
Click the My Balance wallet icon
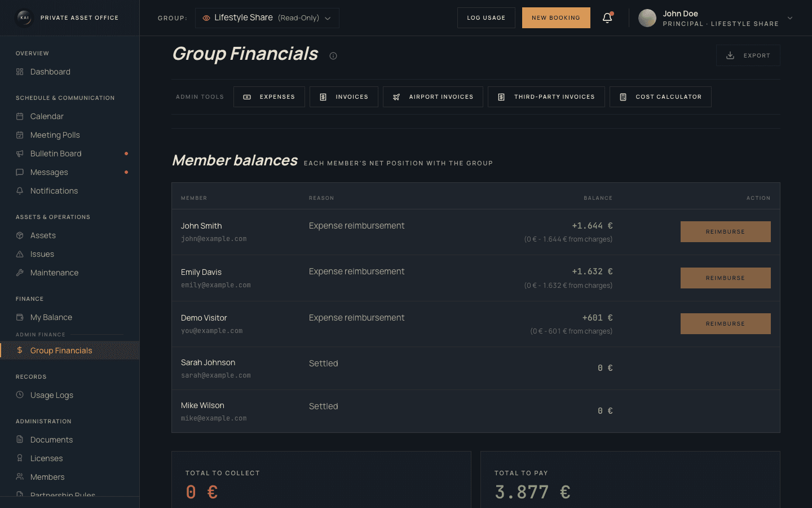20,317
